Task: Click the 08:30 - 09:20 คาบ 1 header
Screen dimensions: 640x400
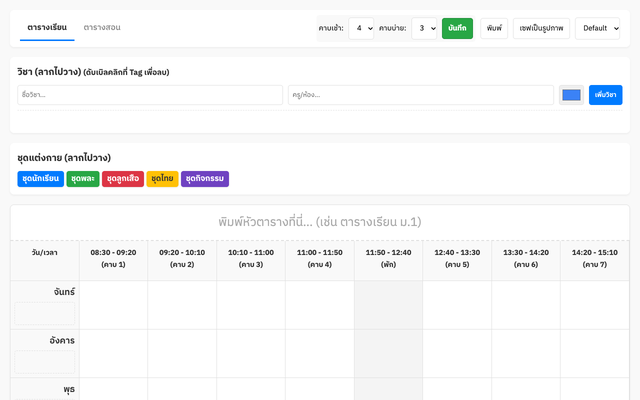Action: (113, 260)
